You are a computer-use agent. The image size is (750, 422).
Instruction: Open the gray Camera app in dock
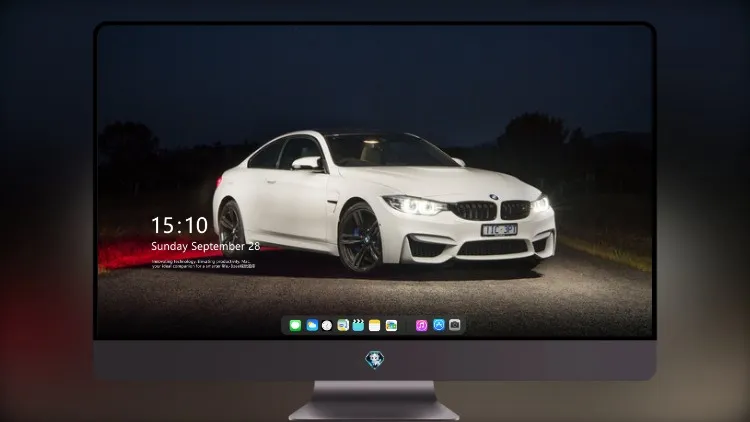[x=455, y=325]
